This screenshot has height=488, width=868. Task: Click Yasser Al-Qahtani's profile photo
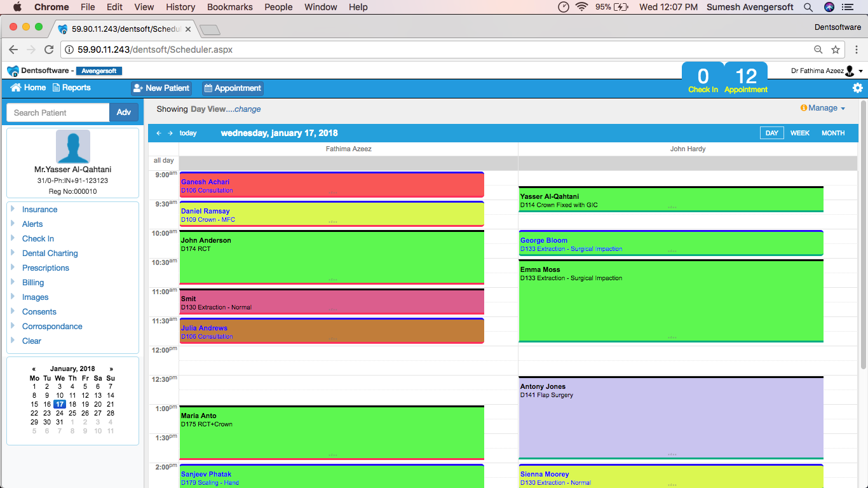click(x=72, y=146)
